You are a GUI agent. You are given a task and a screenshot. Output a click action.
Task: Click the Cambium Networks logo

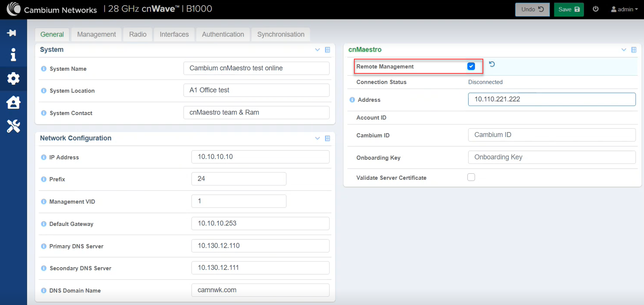coord(52,9)
